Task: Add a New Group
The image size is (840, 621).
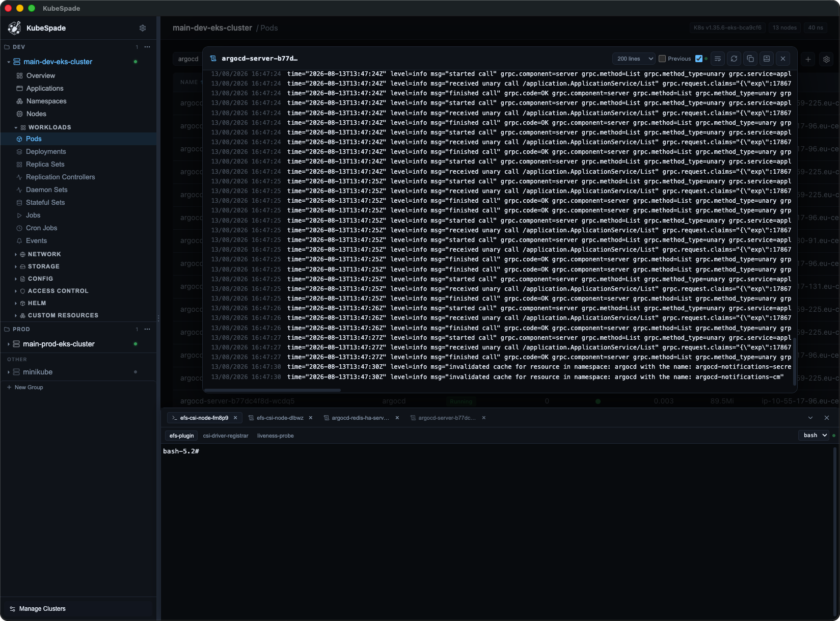Action: [25, 387]
